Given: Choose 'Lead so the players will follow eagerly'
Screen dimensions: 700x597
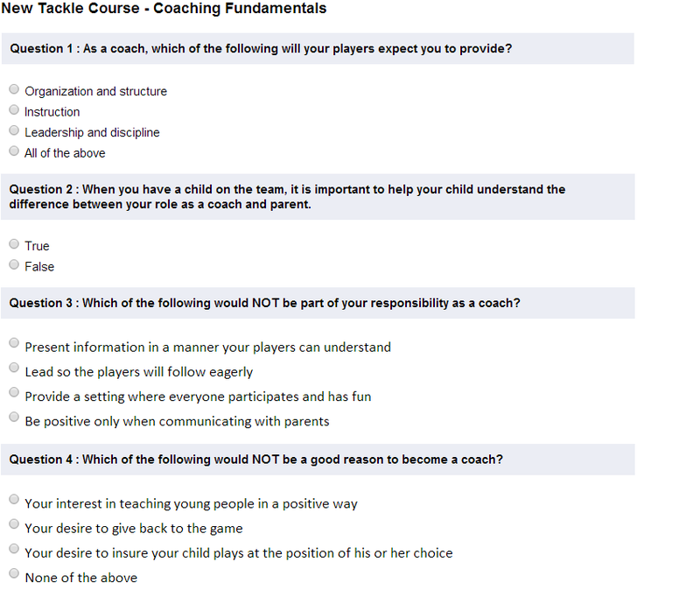Looking at the screenshot, I should 14,368.
